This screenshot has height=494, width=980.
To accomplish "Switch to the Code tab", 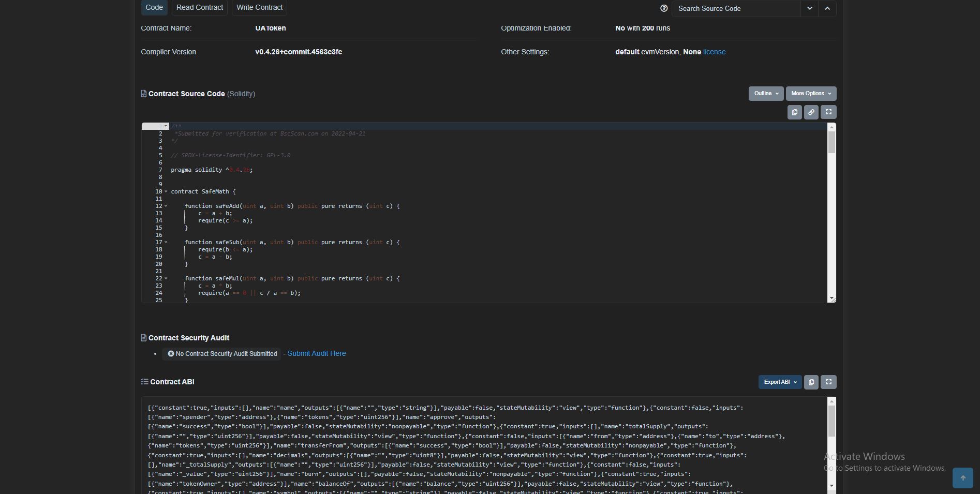I will [154, 7].
